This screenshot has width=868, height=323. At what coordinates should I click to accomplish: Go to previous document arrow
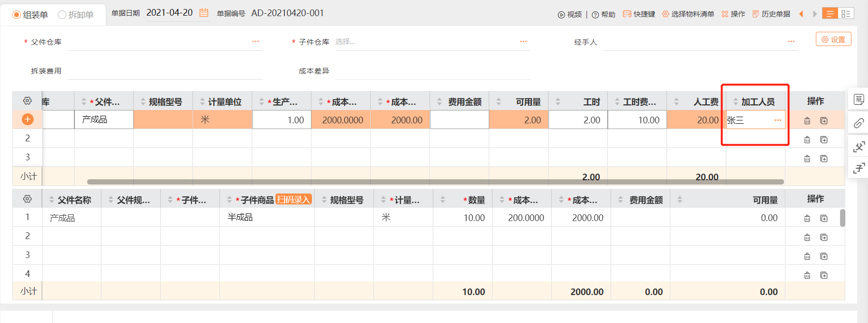801,14
